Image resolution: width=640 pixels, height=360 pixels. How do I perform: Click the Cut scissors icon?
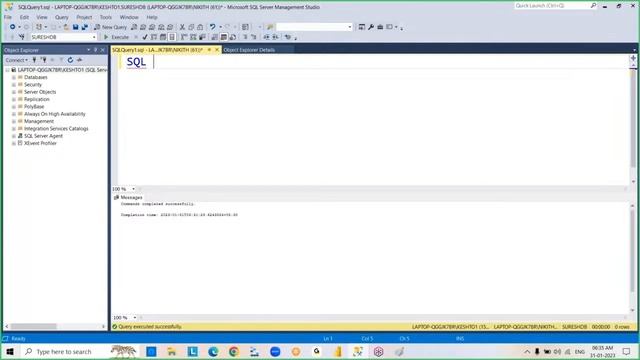point(182,27)
